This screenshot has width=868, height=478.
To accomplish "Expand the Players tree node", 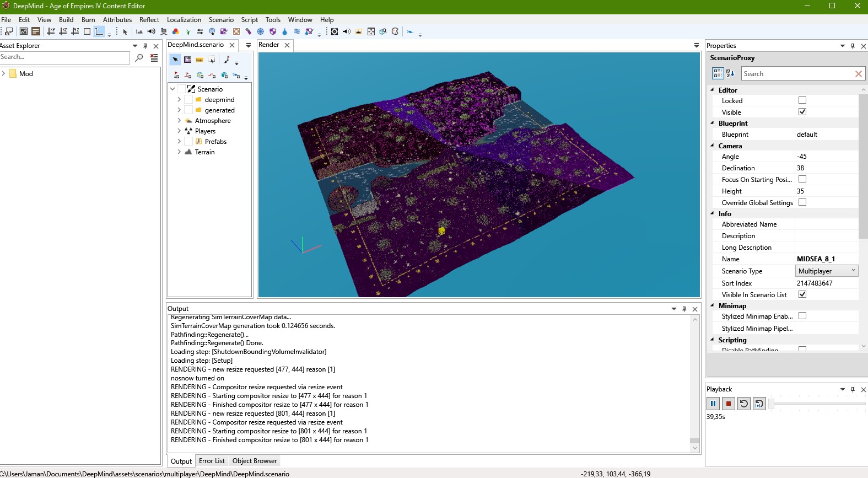I will 179,131.
